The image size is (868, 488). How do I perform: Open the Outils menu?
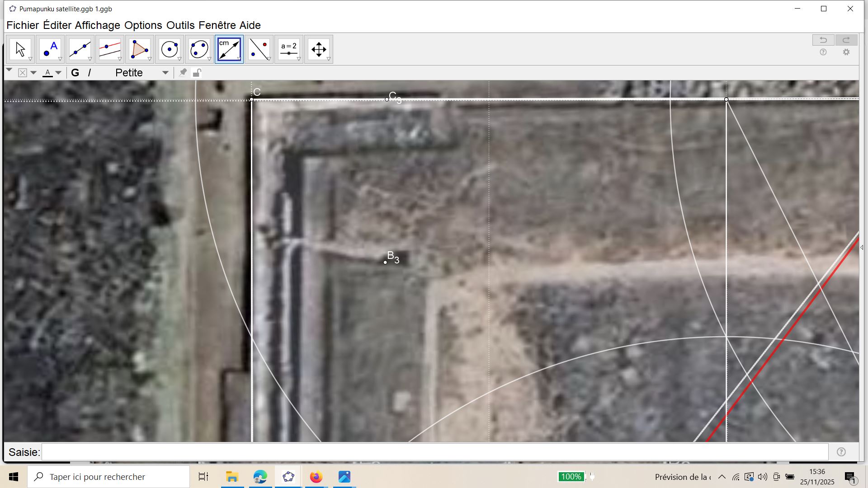click(x=180, y=25)
